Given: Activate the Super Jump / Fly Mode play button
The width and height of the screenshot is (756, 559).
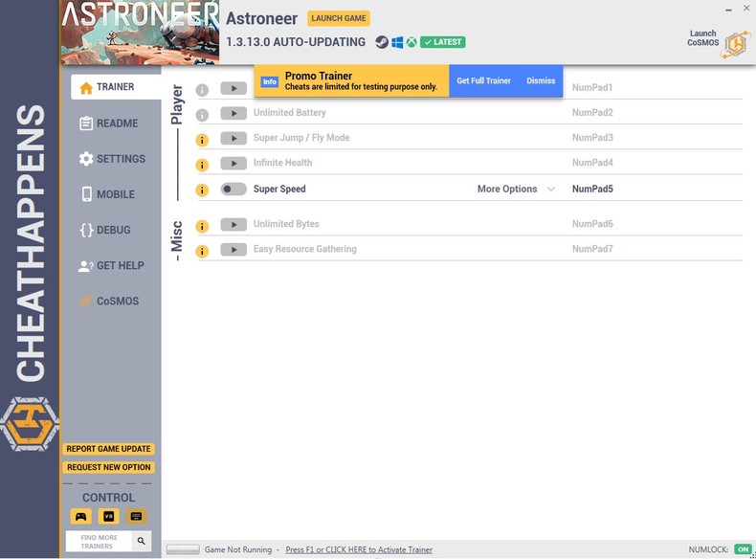Looking at the screenshot, I should click(233, 139).
